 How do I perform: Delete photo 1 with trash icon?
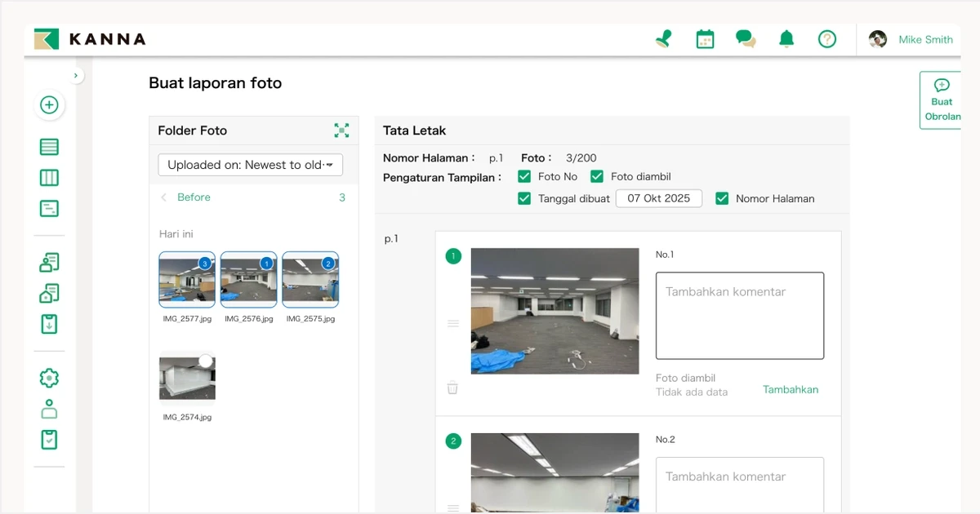pyautogui.click(x=452, y=388)
